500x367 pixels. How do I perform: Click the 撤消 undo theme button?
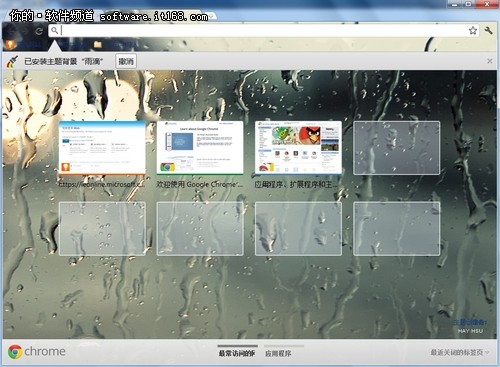point(126,61)
